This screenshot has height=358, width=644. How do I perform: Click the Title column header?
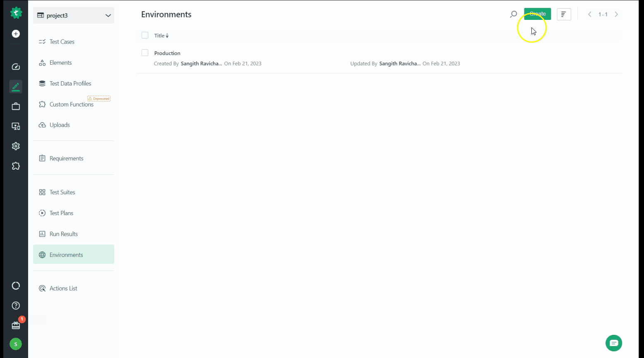point(159,36)
